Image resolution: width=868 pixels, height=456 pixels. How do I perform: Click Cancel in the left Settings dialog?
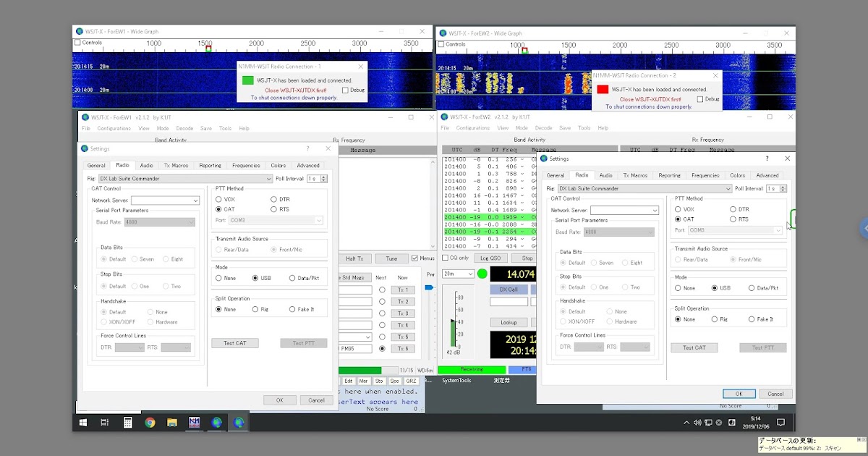[x=316, y=400]
